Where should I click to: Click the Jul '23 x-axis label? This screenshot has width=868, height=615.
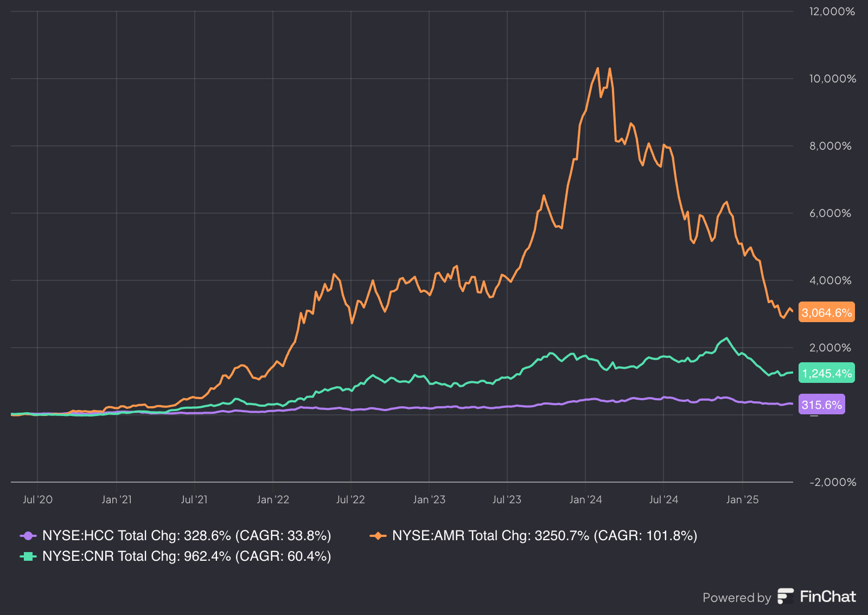coord(507,499)
